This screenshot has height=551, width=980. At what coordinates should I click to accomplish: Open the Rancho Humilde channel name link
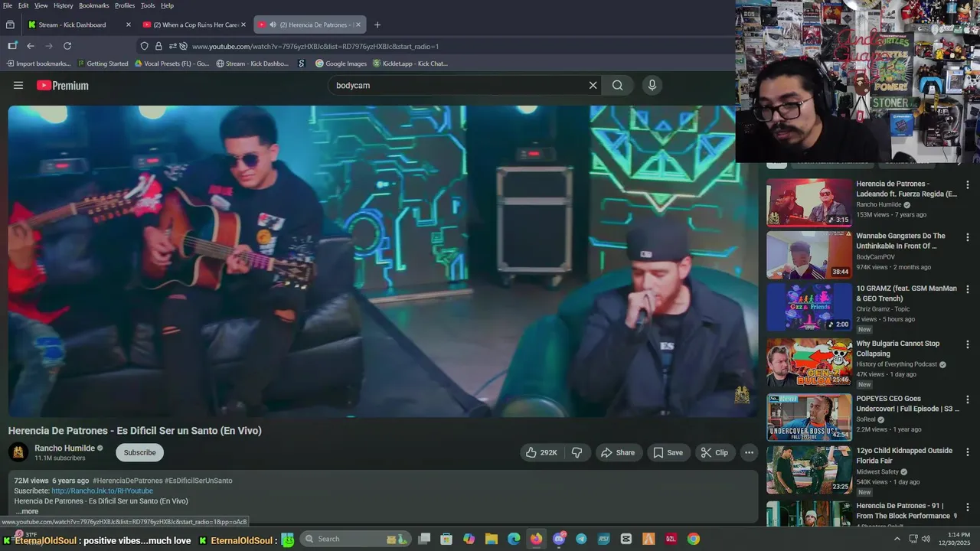(64, 448)
